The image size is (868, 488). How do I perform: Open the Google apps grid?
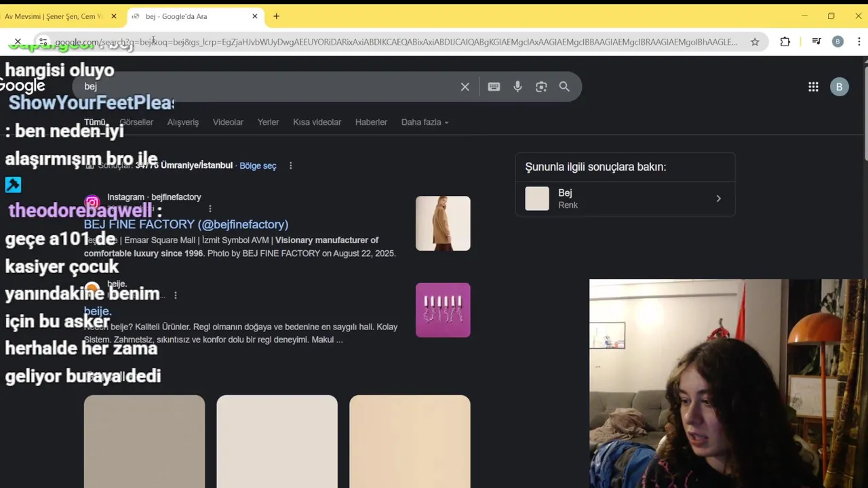[813, 87]
